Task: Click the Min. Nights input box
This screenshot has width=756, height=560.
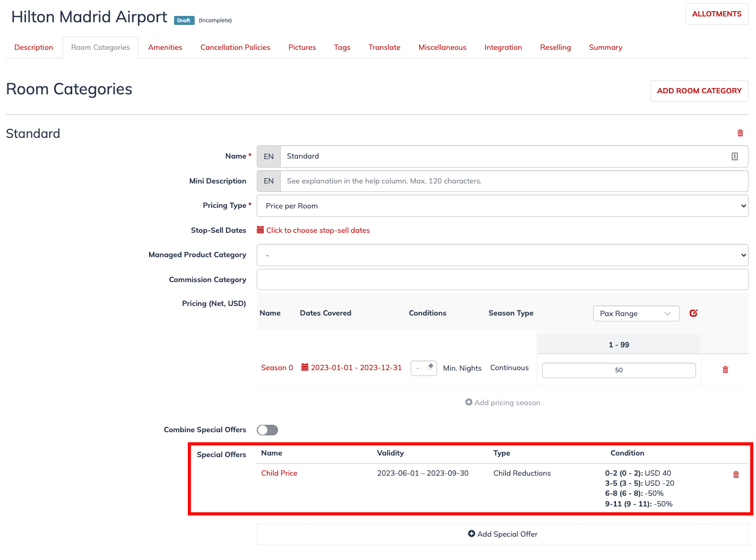Action: coord(423,368)
